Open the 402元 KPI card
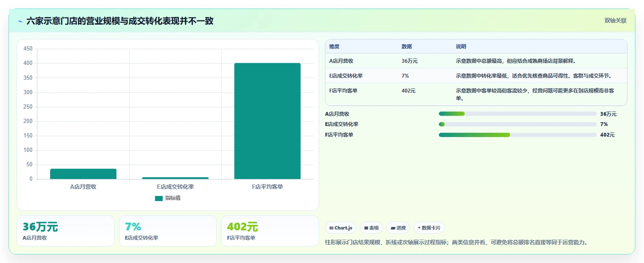Image resolution: width=644 pixels, height=263 pixels. point(270,231)
